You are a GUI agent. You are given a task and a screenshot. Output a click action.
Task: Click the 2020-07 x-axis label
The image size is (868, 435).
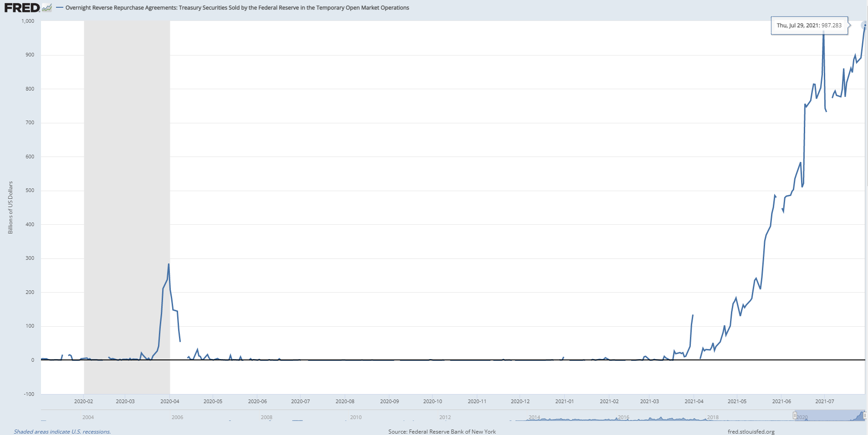301,401
